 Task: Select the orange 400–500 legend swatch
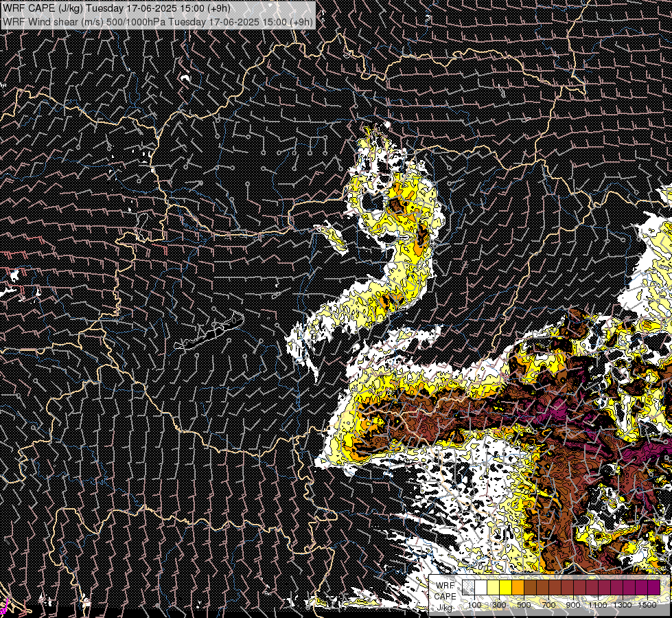pyautogui.click(x=518, y=587)
